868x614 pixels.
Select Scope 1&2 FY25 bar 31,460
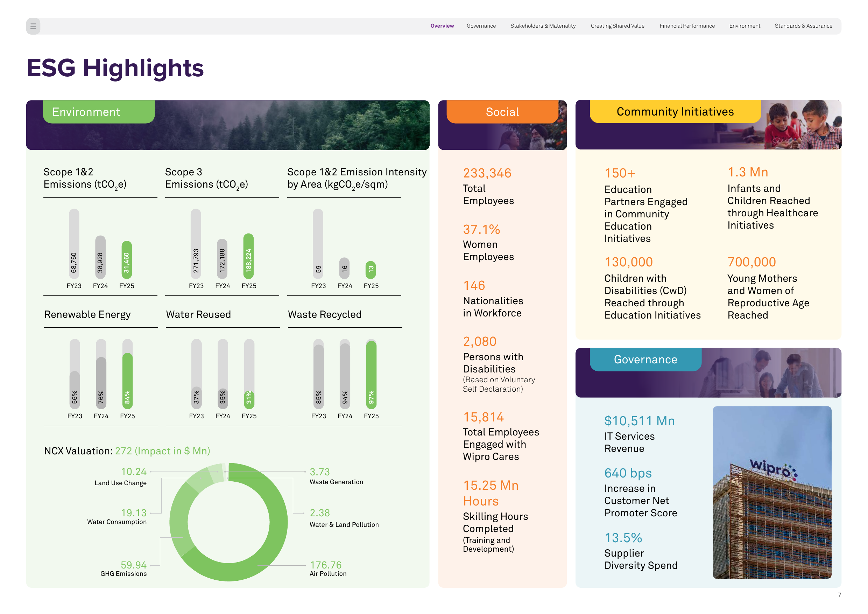click(127, 260)
